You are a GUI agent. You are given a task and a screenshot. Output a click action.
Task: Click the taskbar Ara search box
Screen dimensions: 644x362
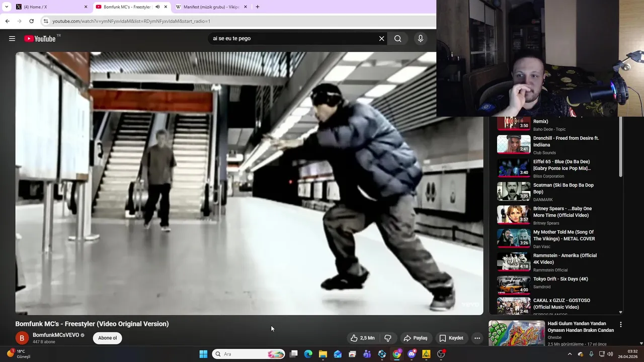249,354
